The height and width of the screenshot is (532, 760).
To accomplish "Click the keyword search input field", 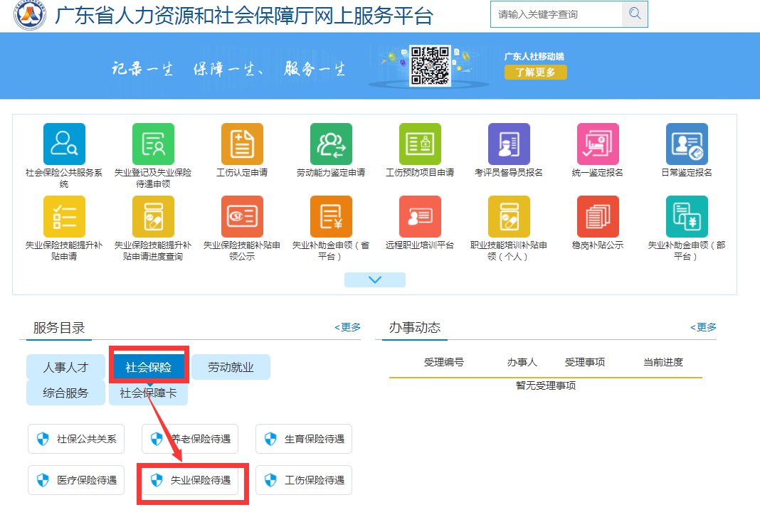I will [556, 14].
